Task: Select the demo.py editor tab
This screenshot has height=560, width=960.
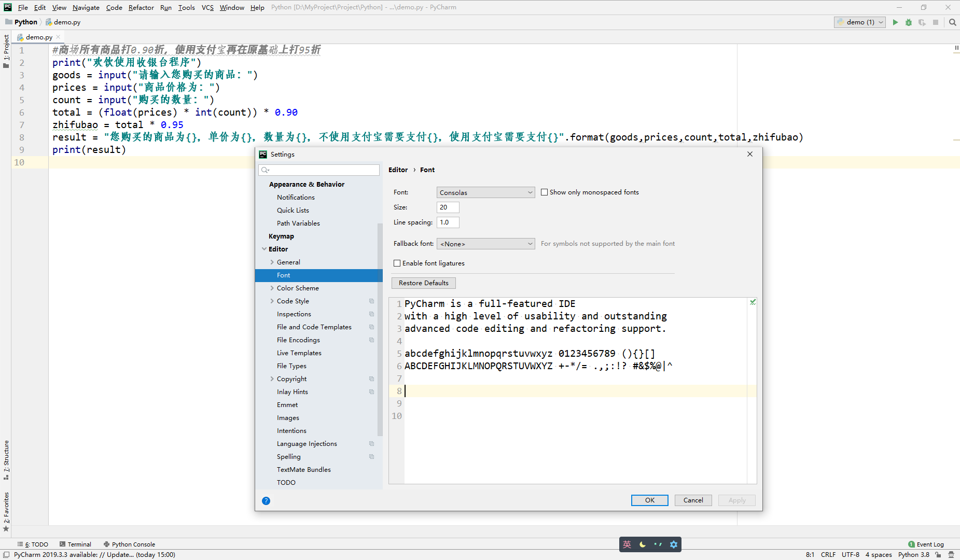Action: 39,37
